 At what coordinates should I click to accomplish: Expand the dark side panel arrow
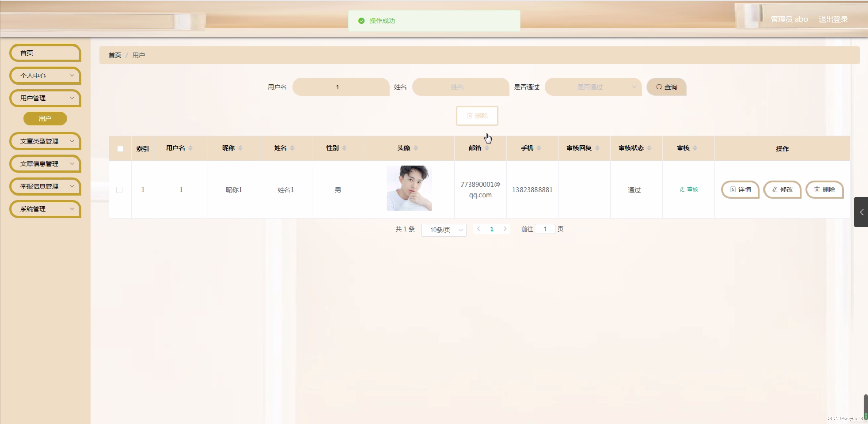[861, 212]
